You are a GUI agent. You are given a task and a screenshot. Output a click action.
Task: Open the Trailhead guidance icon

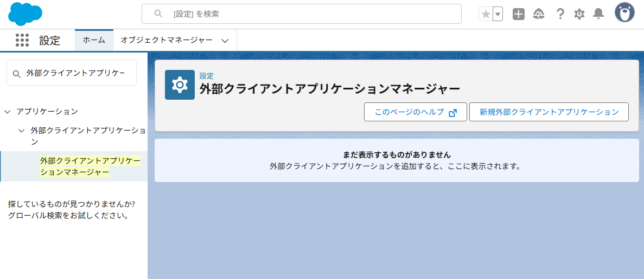pos(539,15)
